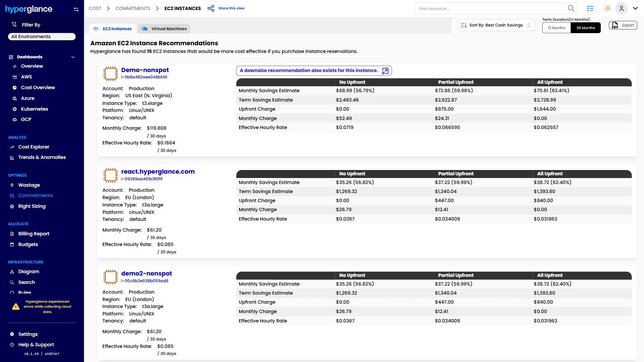Image resolution: width=644 pixels, height=362 pixels.
Task: Switch to Virtual Machines tab
Action: click(164, 29)
